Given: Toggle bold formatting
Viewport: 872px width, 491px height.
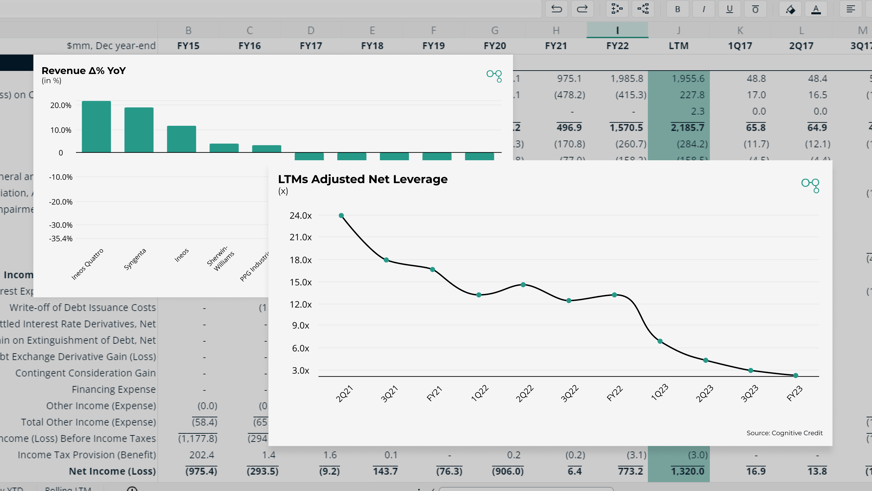Looking at the screenshot, I should [x=677, y=9].
